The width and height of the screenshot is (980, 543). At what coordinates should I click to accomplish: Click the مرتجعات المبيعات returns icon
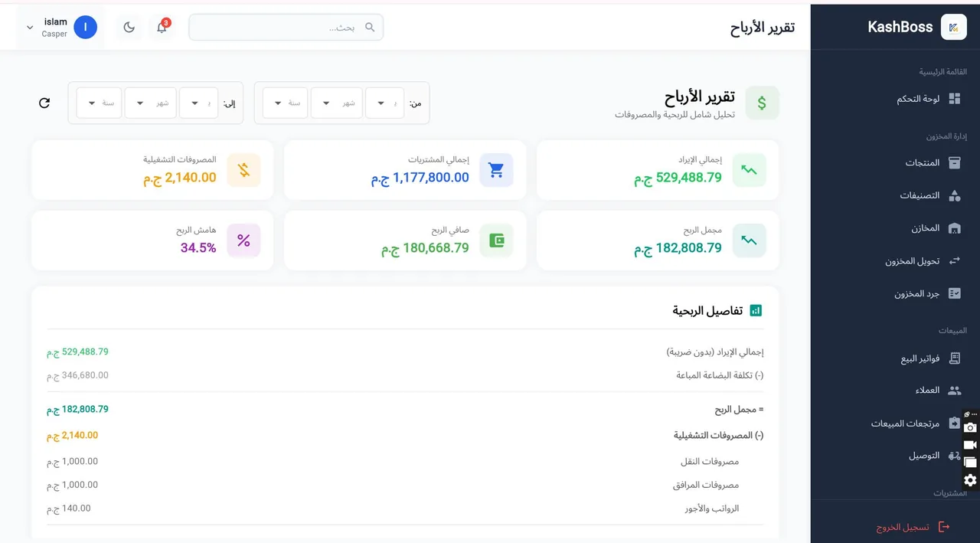[x=953, y=423]
